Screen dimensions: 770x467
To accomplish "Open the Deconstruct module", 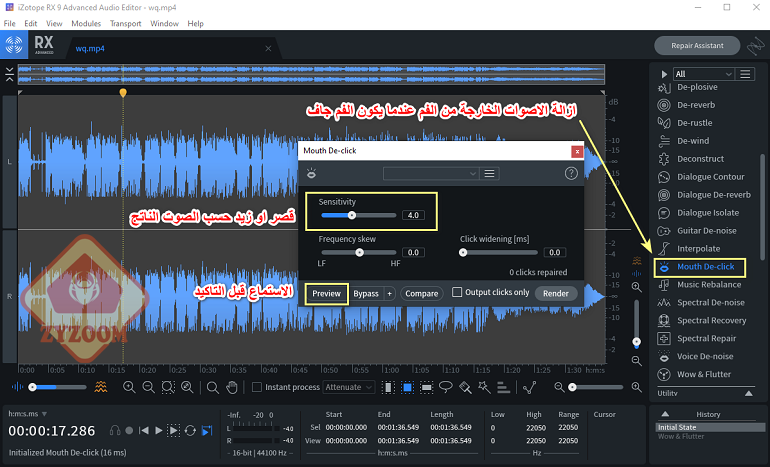I will coord(700,159).
